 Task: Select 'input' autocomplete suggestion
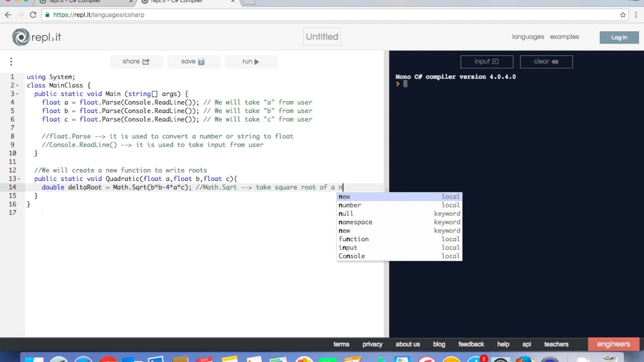click(399, 248)
